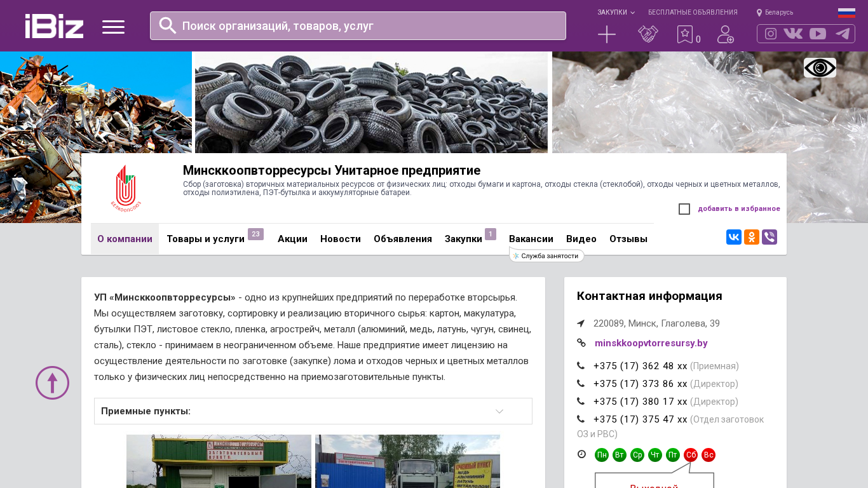Reveal phone +375 (17) 380 17 xx
This screenshot has height=488, width=868.
[641, 402]
